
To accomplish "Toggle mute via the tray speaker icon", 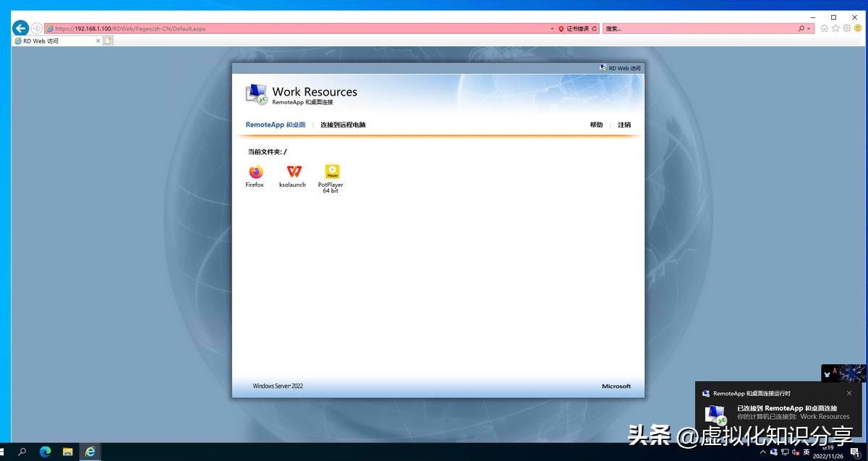I will [x=796, y=452].
